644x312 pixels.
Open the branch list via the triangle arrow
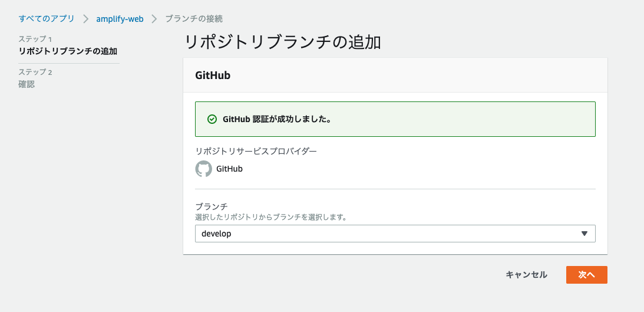(584, 234)
